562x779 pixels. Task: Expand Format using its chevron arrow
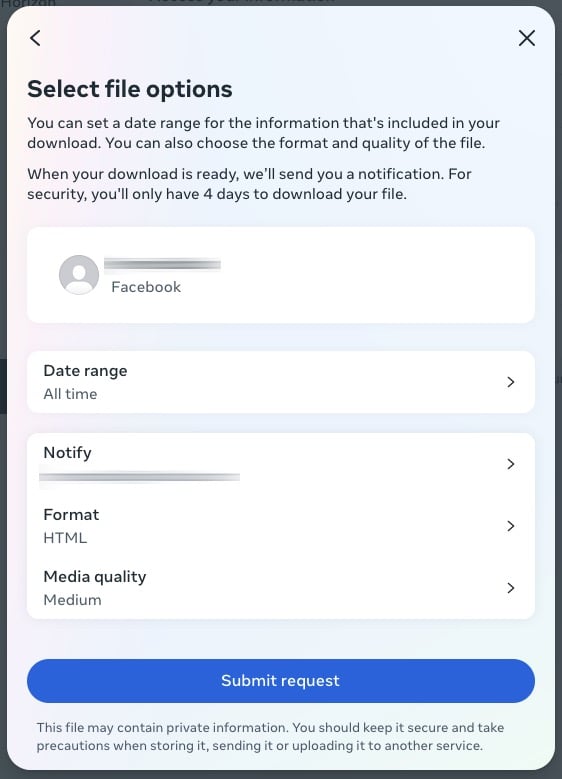pos(510,526)
